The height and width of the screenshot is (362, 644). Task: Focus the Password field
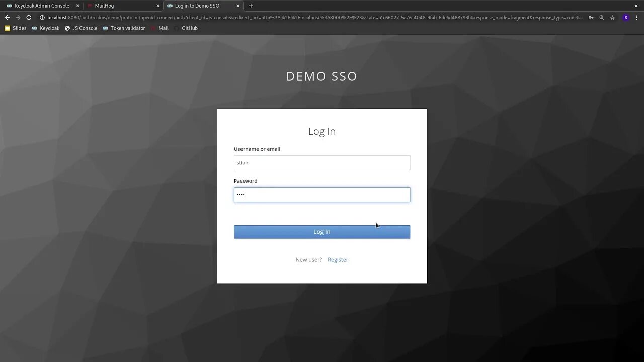tap(322, 195)
